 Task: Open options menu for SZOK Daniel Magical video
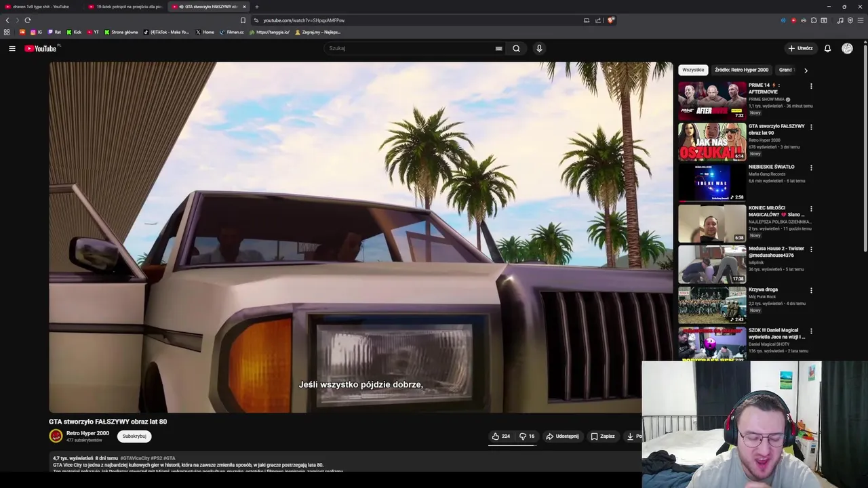click(x=811, y=331)
